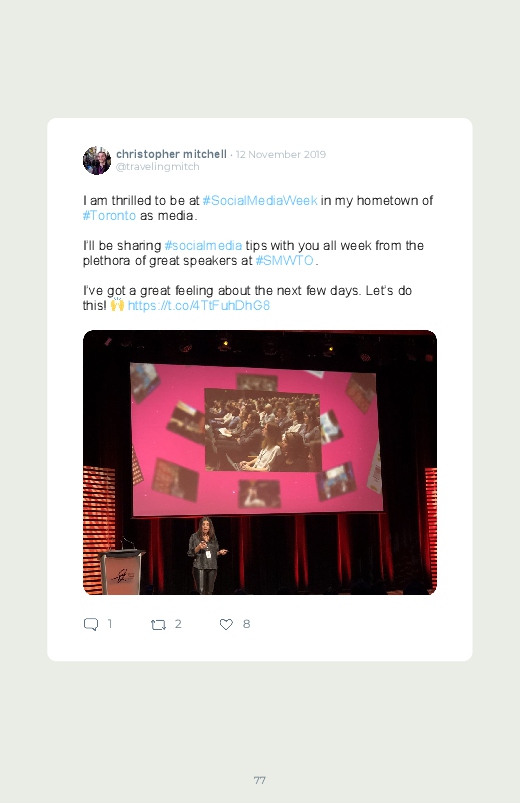Open the #SMWTO hashtag

point(284,261)
